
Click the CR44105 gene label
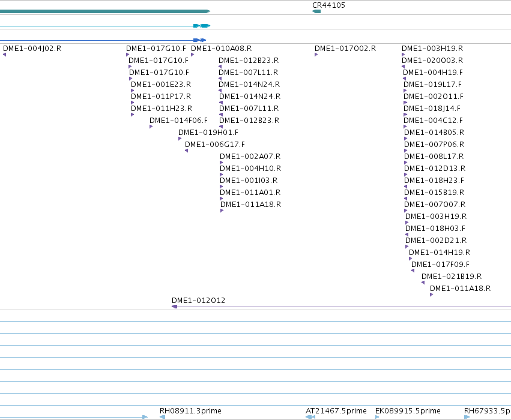[x=328, y=5]
